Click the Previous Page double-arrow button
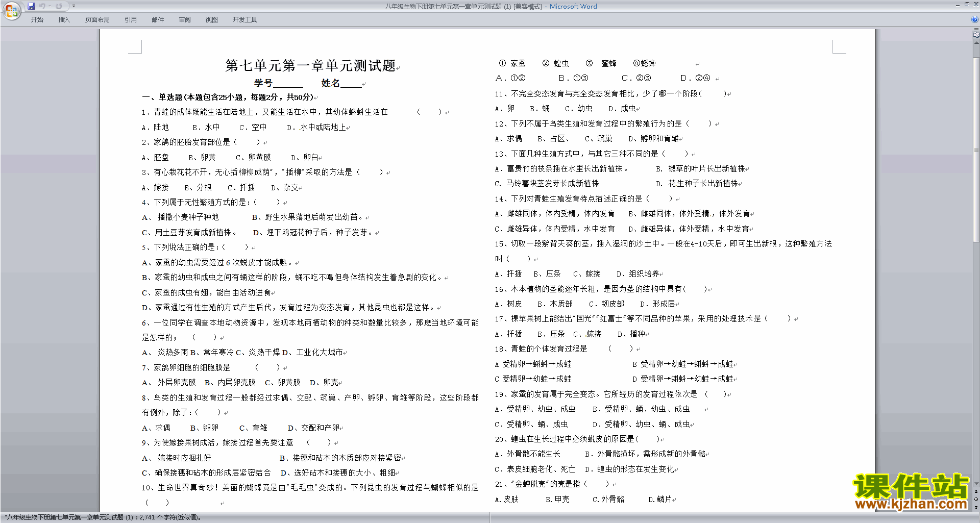The image size is (980, 523). (x=976, y=491)
